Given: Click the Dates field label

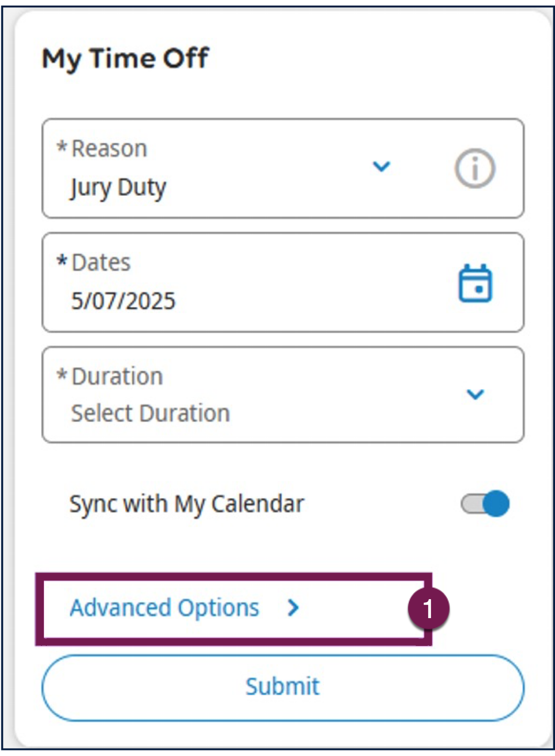Looking at the screenshot, I should (101, 262).
